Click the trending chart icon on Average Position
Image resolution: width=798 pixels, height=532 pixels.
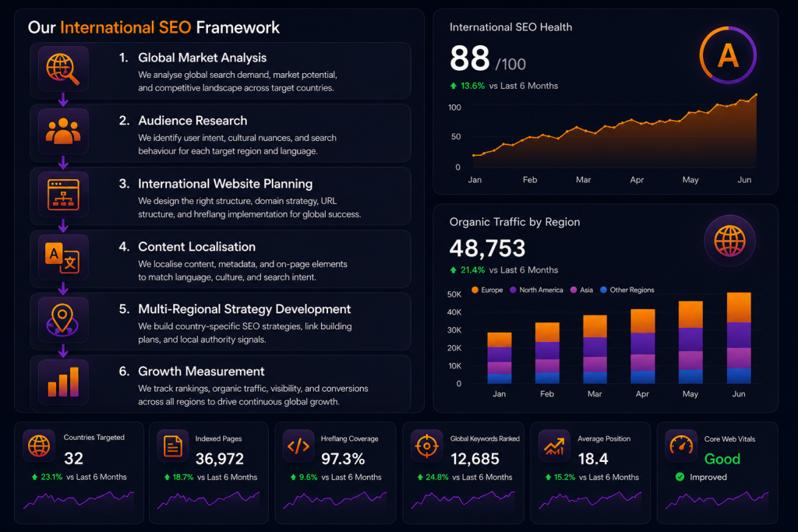point(554,446)
